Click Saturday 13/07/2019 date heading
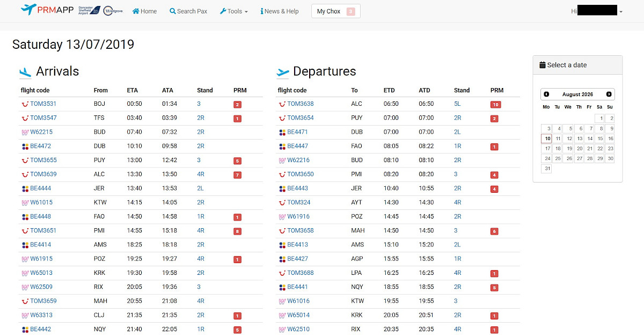The image size is (644, 335). (x=73, y=45)
